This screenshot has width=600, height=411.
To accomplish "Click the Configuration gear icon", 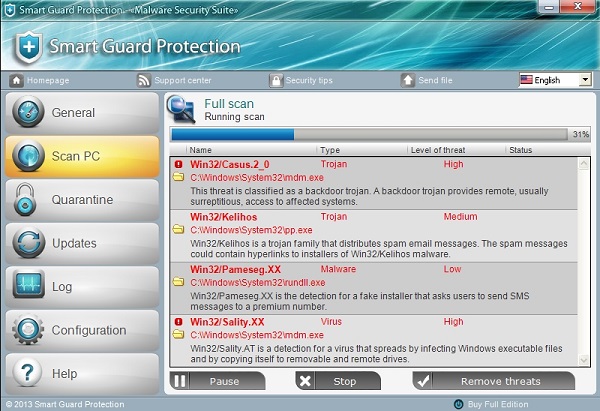I will (x=28, y=329).
